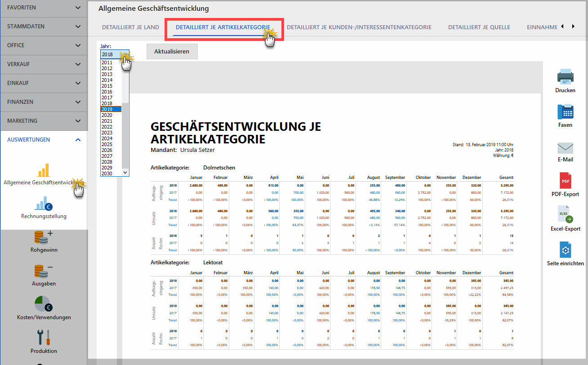Open the Produktion tools icon
This screenshot has height=365, width=588.
click(44, 338)
